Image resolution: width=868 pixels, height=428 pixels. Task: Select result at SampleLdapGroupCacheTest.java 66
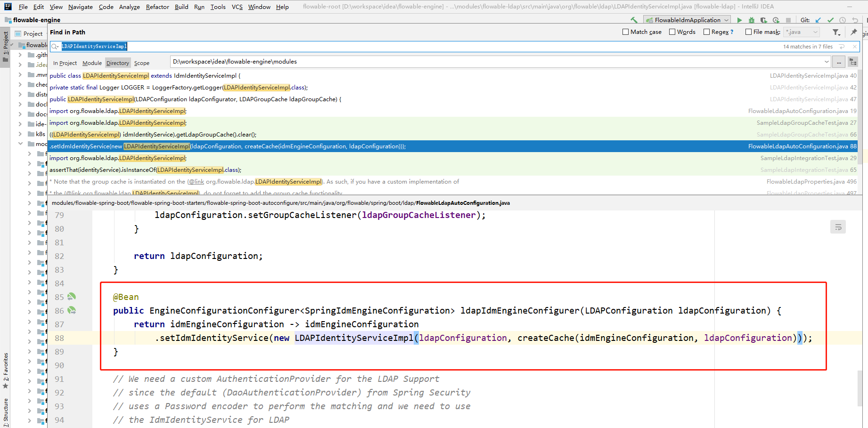[x=452, y=134]
